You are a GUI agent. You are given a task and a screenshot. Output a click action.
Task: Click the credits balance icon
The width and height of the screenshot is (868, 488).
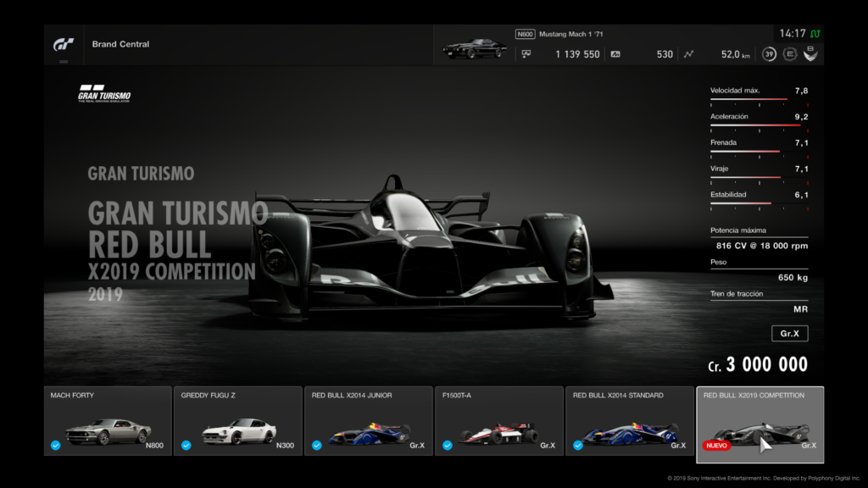[x=526, y=54]
